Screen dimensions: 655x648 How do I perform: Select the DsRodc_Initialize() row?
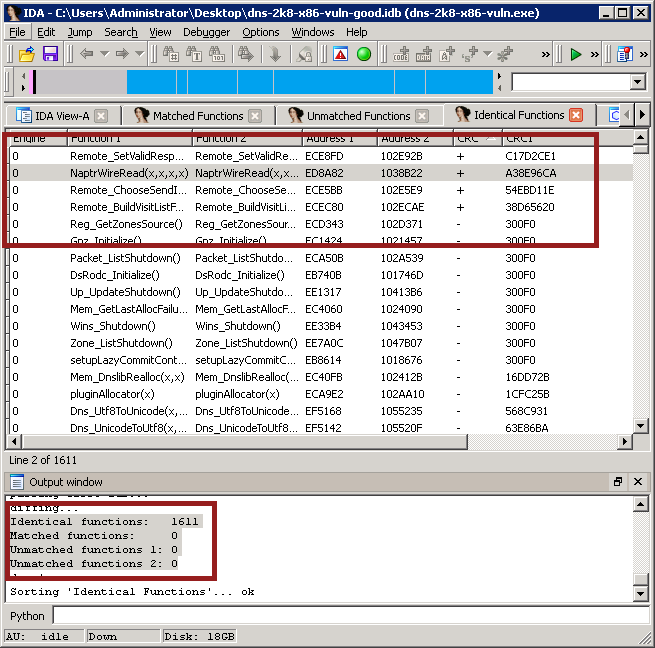[321, 275]
